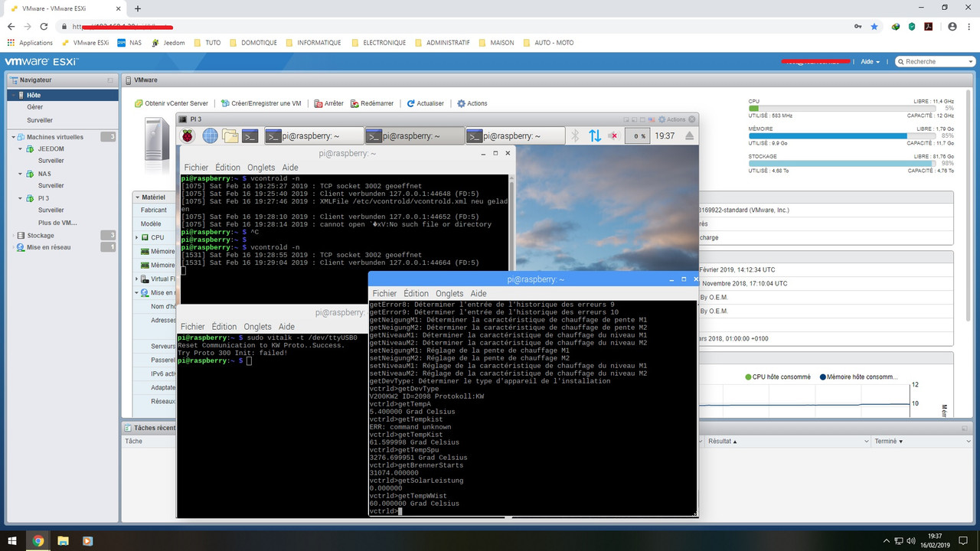Open the Chrome profile avatar icon
Viewport: 980px width, 551px height.
click(x=952, y=26)
